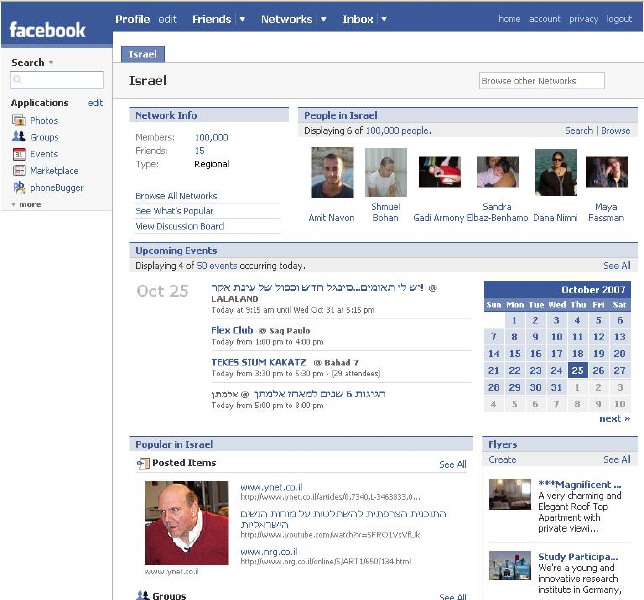Click next » under the calendar
The width and height of the screenshot is (644, 600).
click(614, 419)
